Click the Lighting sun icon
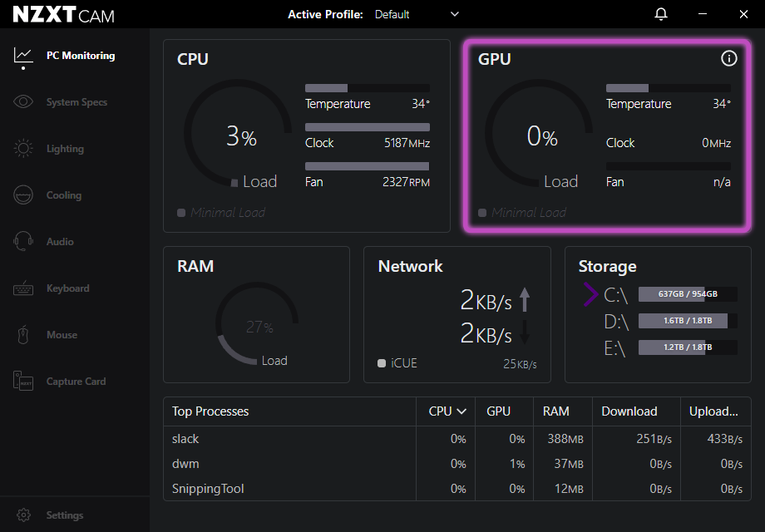Screen dimensions: 765x532 [23, 149]
